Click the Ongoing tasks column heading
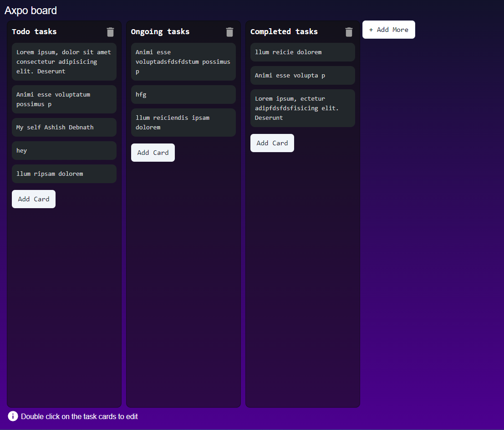The width and height of the screenshot is (504, 430). pyautogui.click(x=160, y=32)
